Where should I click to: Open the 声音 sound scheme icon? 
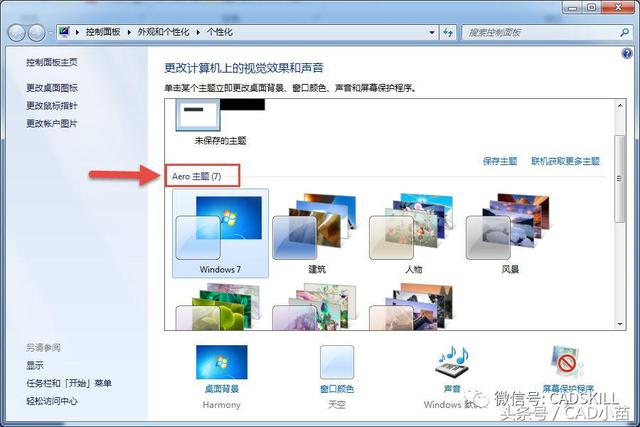(452, 361)
